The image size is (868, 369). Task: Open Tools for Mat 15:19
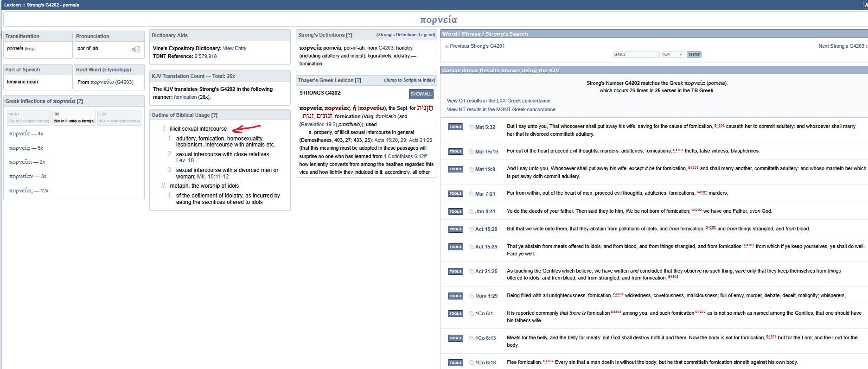coord(455,151)
